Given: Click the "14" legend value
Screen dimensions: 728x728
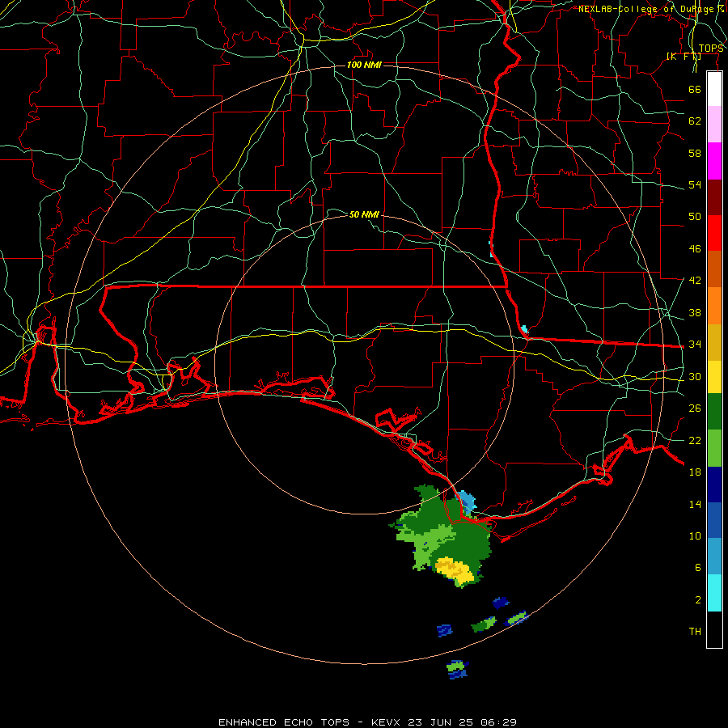Looking at the screenshot, I should (695, 504).
